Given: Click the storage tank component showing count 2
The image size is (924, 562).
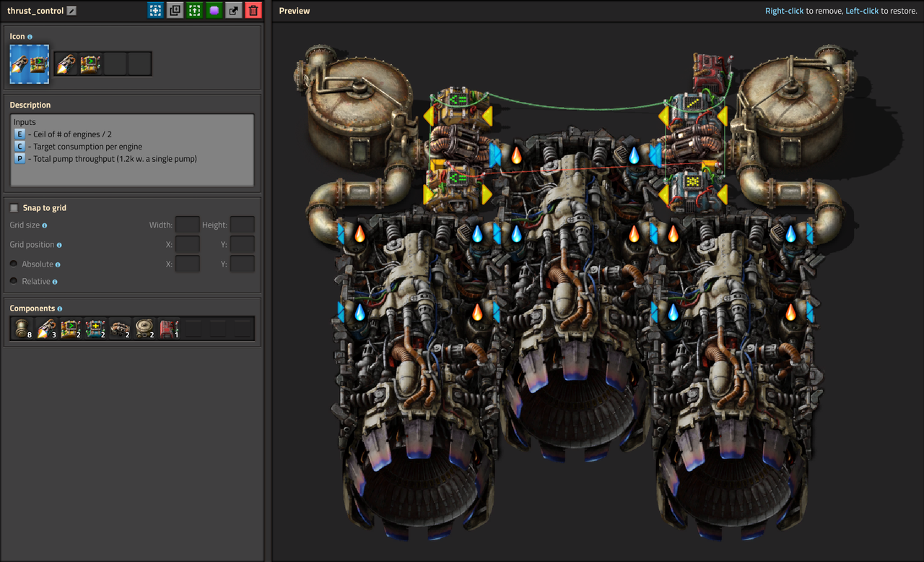Looking at the screenshot, I should click(145, 329).
